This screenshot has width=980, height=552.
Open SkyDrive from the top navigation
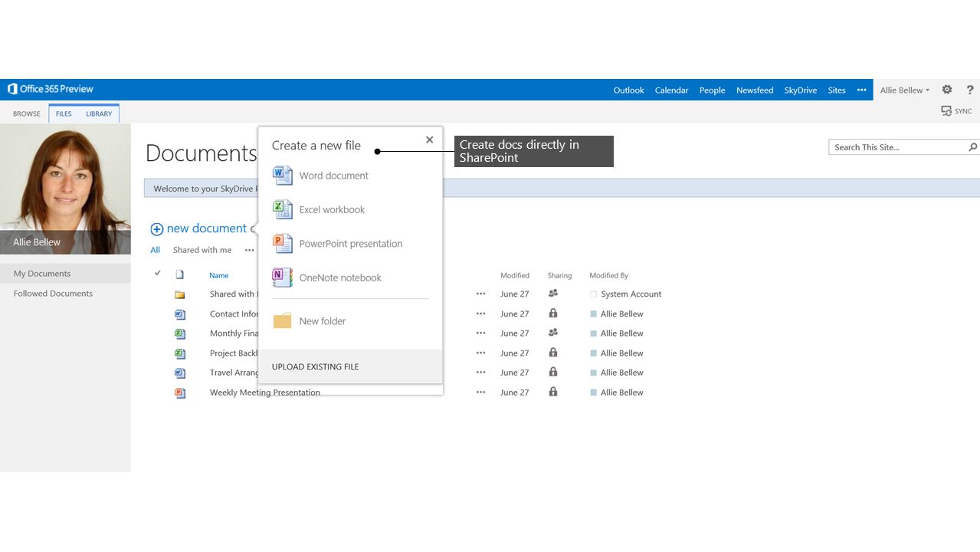coord(801,90)
